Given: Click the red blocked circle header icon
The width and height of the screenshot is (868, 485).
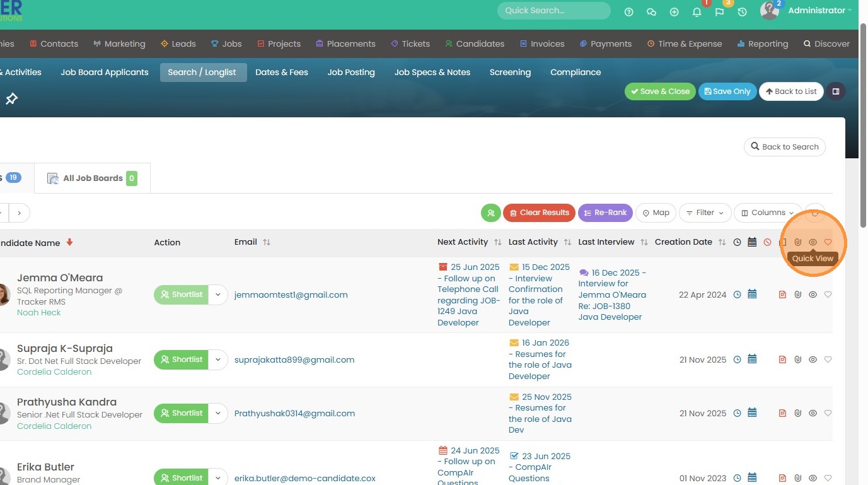Looking at the screenshot, I should pos(767,242).
